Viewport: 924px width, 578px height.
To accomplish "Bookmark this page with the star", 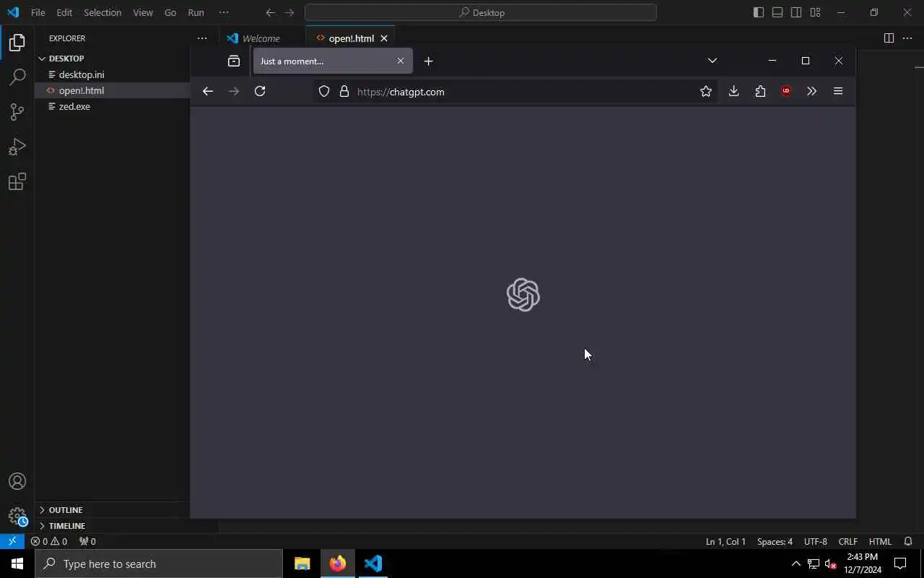I will [706, 91].
